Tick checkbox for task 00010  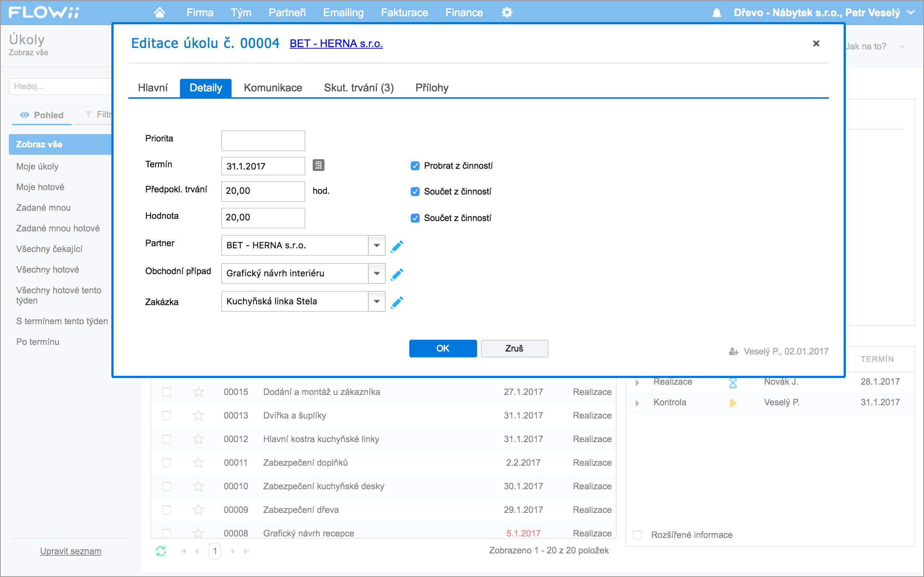point(166,486)
